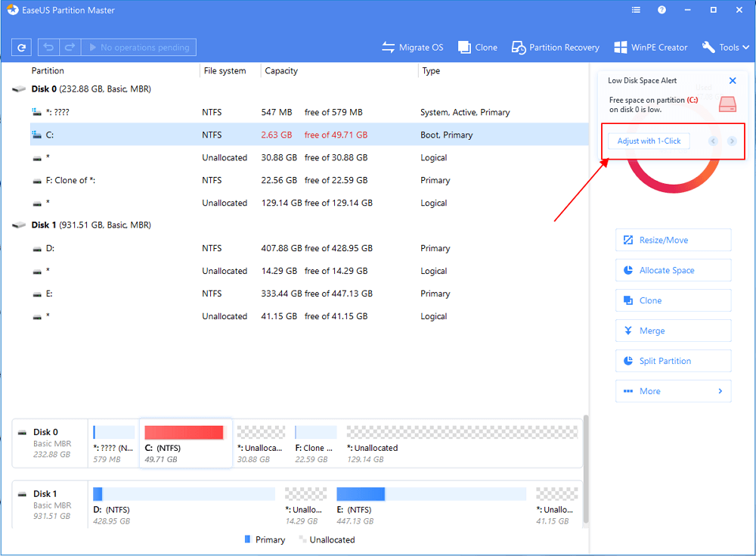Screen dimensions: 756x556
Task: Open Partition Recovery
Action: click(x=556, y=47)
